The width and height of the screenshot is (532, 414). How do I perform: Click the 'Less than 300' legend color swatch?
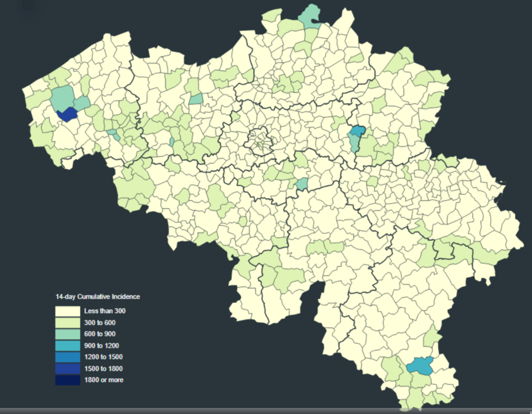pos(67,311)
